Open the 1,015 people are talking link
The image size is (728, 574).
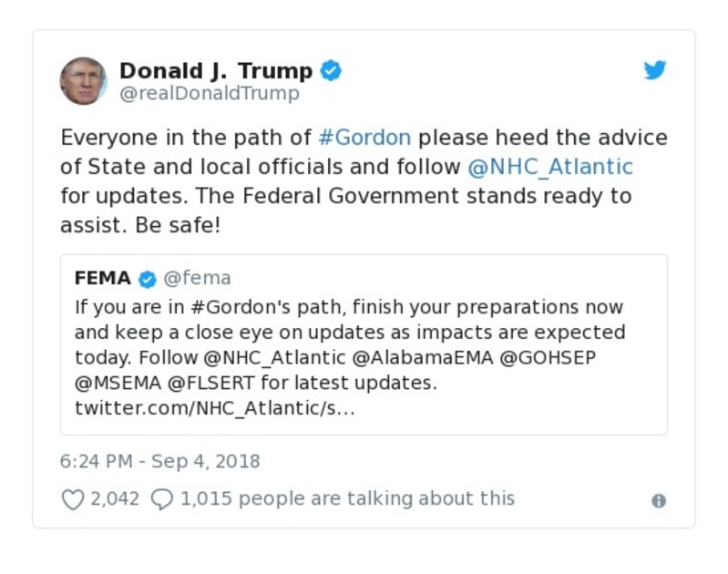[347, 498]
